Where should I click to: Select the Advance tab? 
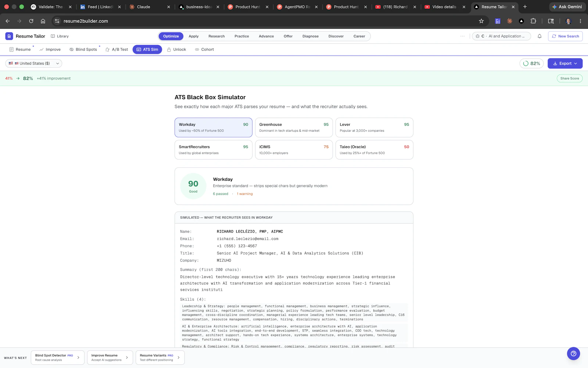click(x=266, y=36)
